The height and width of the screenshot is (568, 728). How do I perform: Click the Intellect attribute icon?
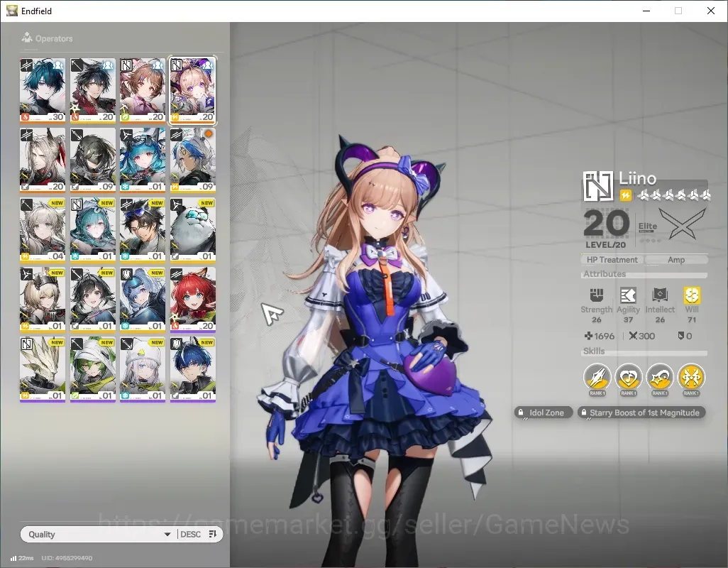coord(660,295)
